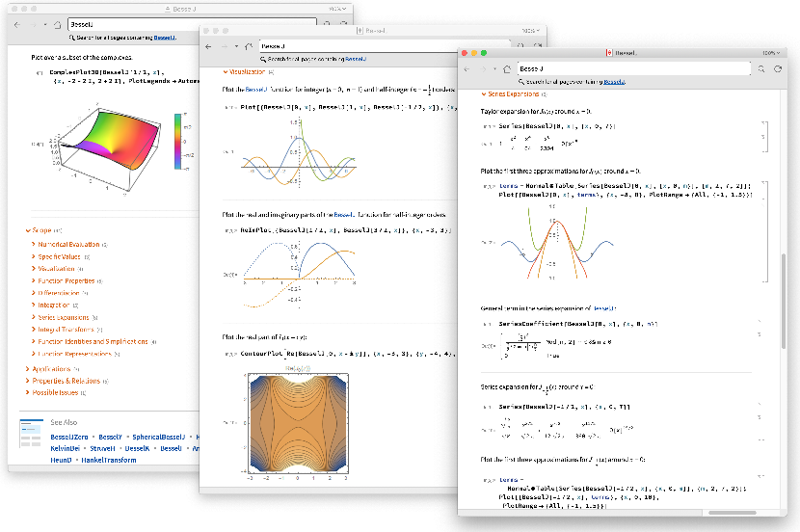Open the history dropdown in the front window
This screenshot has height=532, width=800.
point(494,69)
